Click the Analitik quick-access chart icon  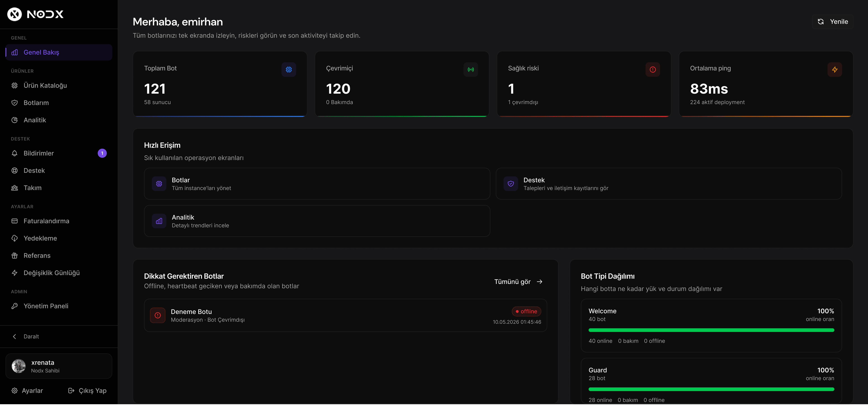[x=159, y=221]
